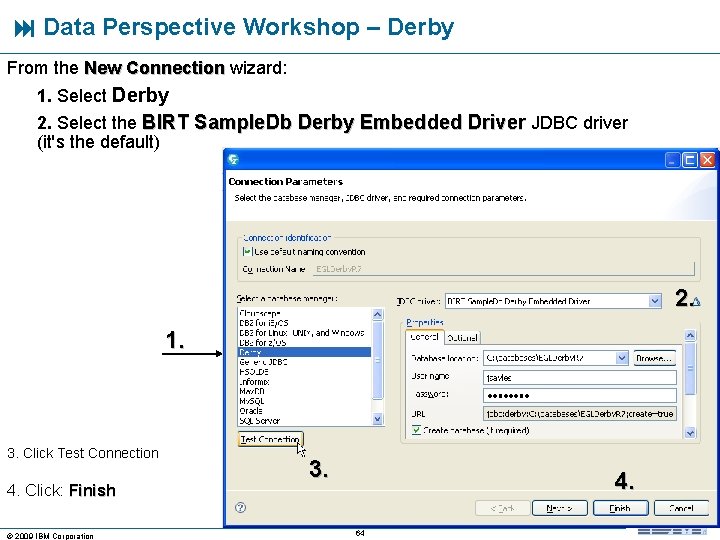Viewport: 720px width, 540px height.
Task: Select Cloudscape in database manager list
Action: [x=304, y=313]
